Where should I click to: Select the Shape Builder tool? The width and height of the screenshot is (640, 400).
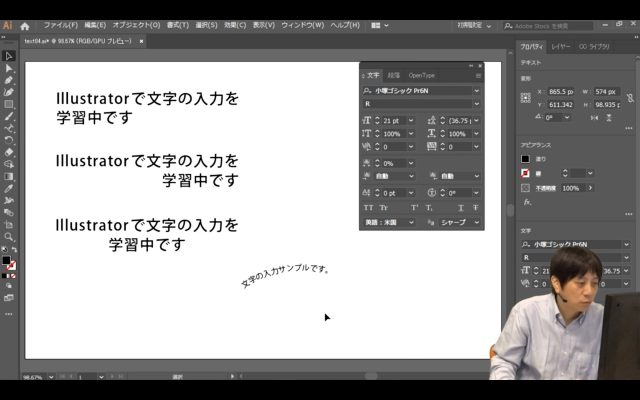pos(9,164)
